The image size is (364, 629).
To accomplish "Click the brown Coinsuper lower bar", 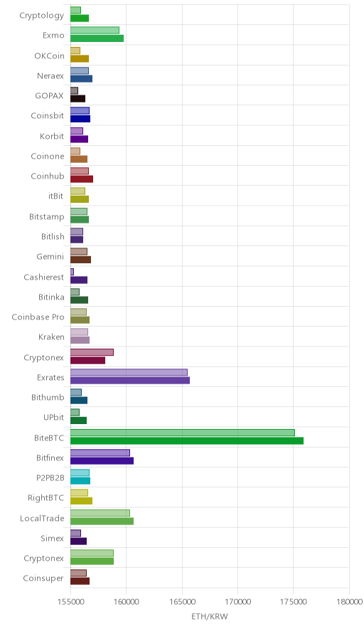I will [80, 581].
